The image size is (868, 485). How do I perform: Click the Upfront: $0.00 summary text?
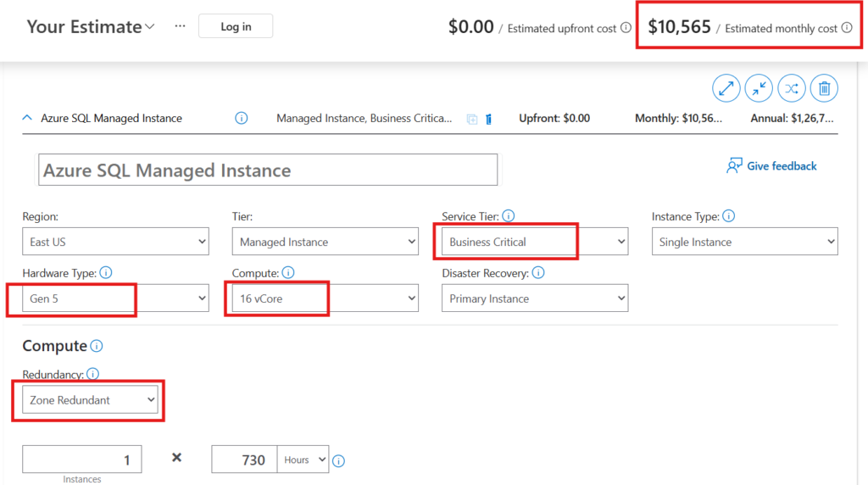click(x=554, y=118)
